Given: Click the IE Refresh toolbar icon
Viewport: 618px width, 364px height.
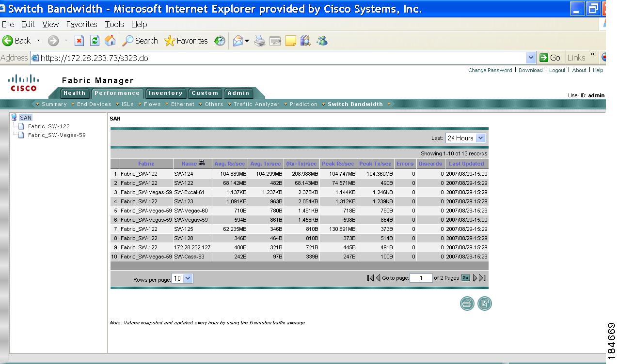Looking at the screenshot, I should tap(95, 41).
